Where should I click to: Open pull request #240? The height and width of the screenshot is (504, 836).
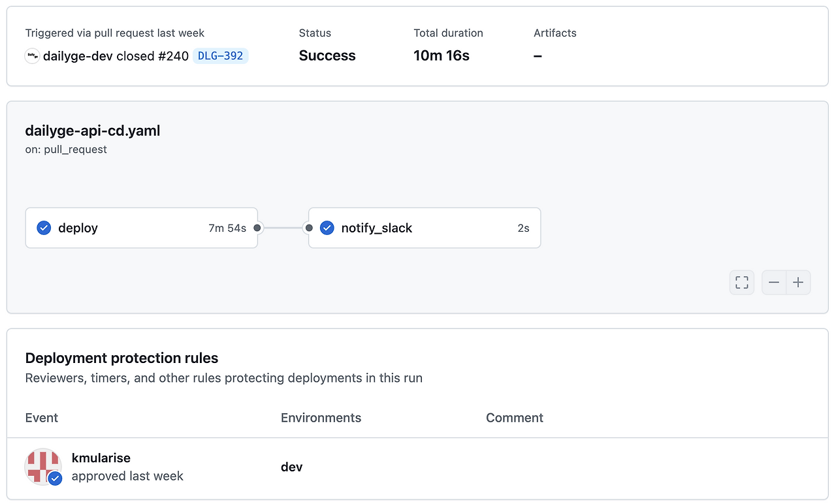(173, 56)
